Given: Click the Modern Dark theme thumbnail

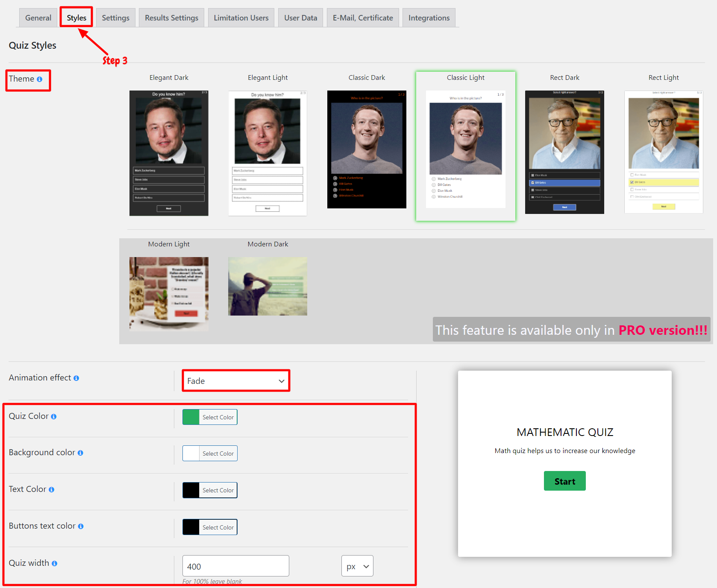Looking at the screenshot, I should (x=267, y=286).
